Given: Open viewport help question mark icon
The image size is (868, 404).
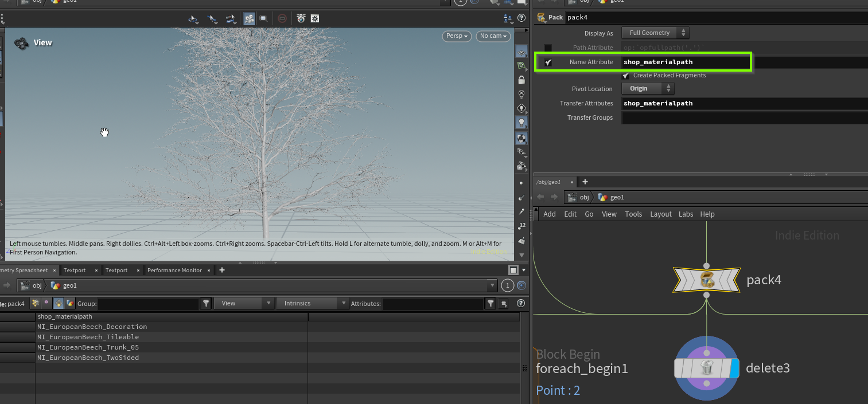Looking at the screenshot, I should (521, 18).
